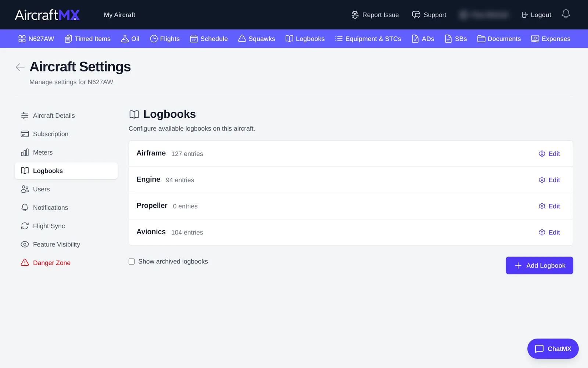Go to Documents tab
The image size is (588, 368).
coord(499,39)
